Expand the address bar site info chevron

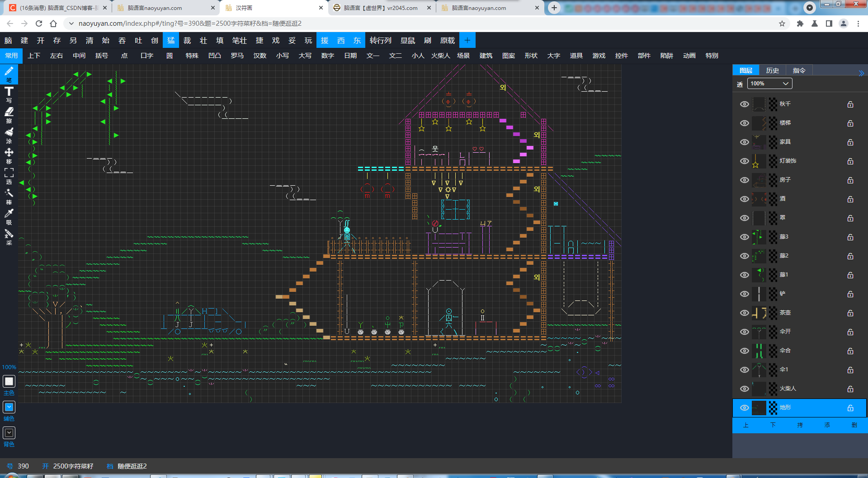pyautogui.click(x=71, y=23)
